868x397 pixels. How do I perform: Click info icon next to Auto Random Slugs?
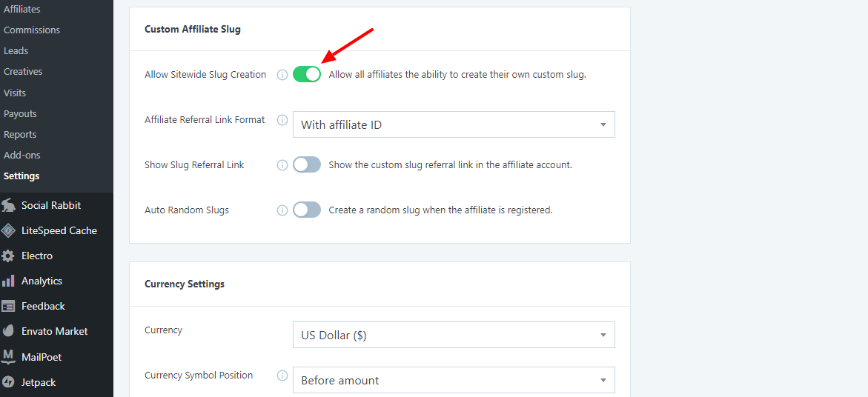tap(282, 210)
